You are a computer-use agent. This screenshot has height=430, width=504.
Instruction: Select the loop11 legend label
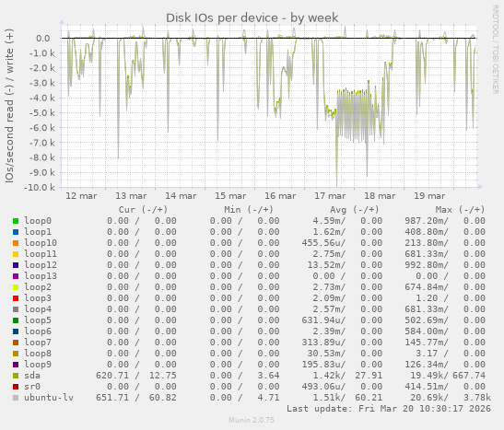[41, 254]
